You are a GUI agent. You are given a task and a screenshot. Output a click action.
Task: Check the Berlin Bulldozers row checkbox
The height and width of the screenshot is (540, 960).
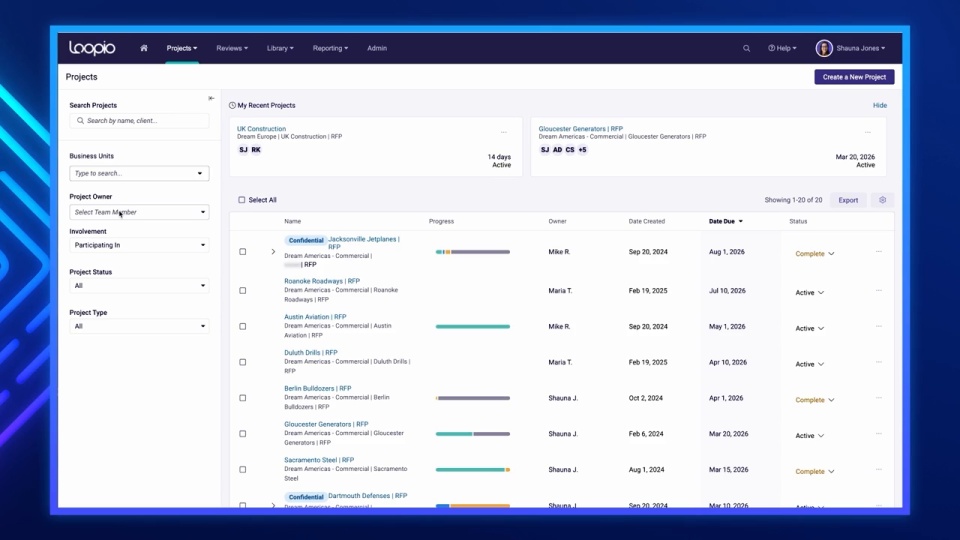click(x=243, y=398)
